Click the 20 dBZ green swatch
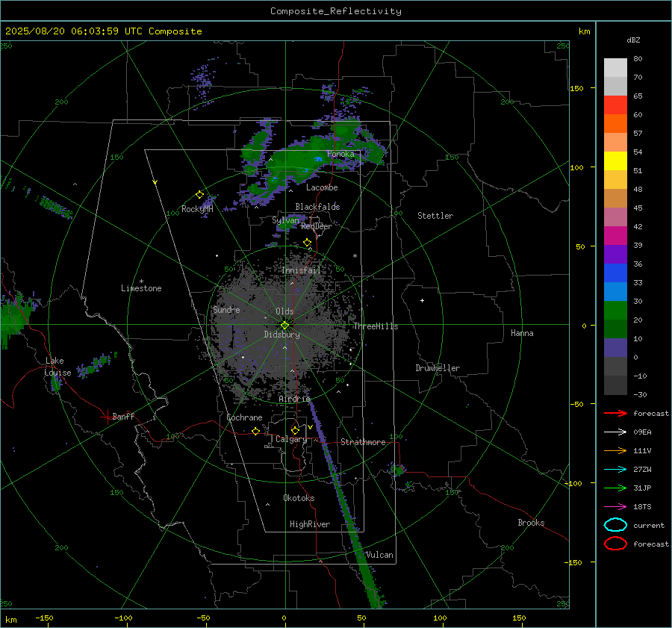The height and width of the screenshot is (628, 672). (615, 311)
